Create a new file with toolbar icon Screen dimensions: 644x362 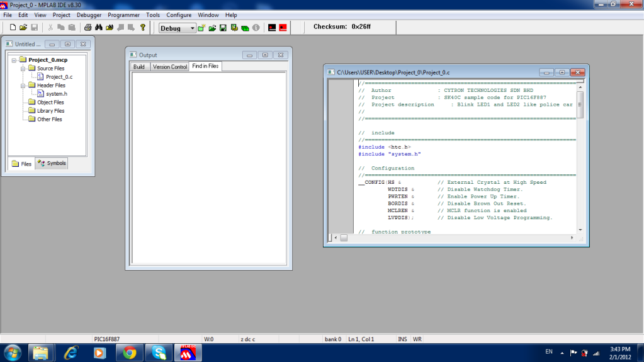tap(13, 28)
